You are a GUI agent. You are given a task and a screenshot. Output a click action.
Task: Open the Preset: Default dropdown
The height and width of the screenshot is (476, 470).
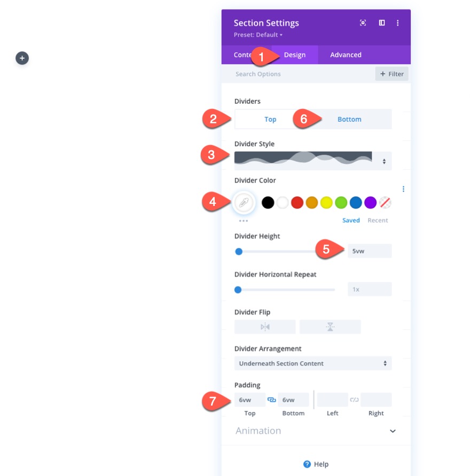(258, 35)
